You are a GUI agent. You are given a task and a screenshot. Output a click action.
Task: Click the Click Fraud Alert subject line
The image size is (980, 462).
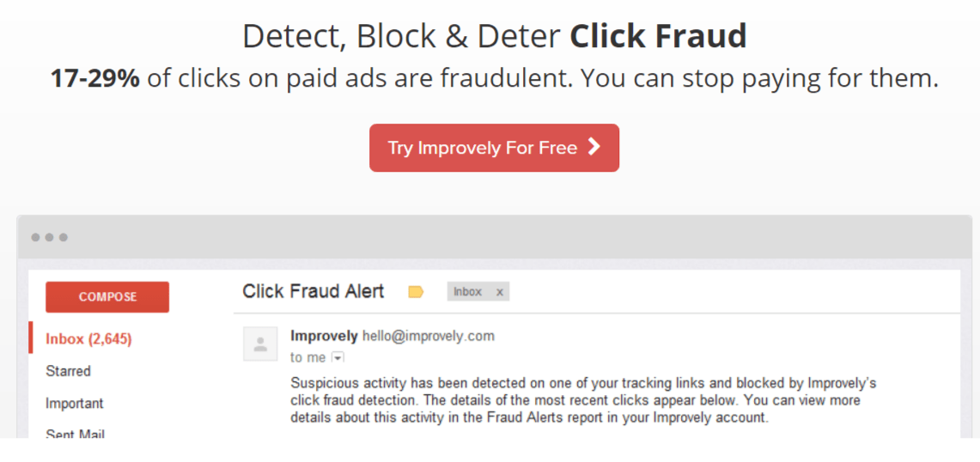pyautogui.click(x=313, y=291)
